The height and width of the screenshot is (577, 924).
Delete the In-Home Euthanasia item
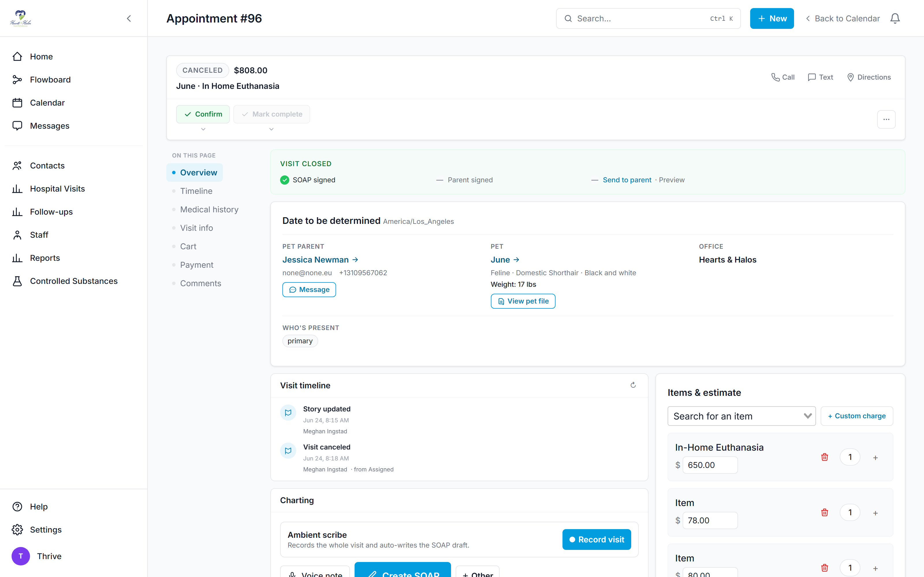pos(824,457)
